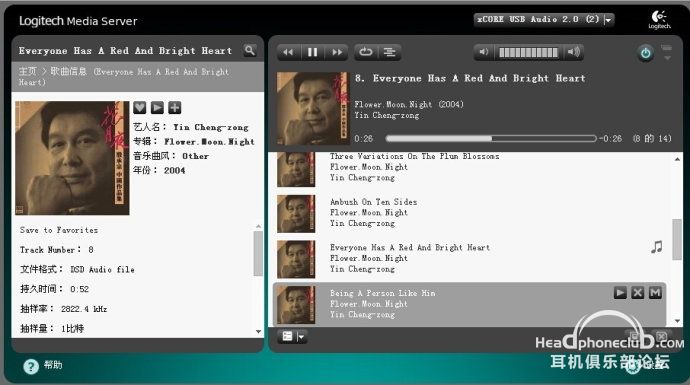Image resolution: width=690 pixels, height=385 pixels.
Task: Toggle the player power button
Action: 645,53
